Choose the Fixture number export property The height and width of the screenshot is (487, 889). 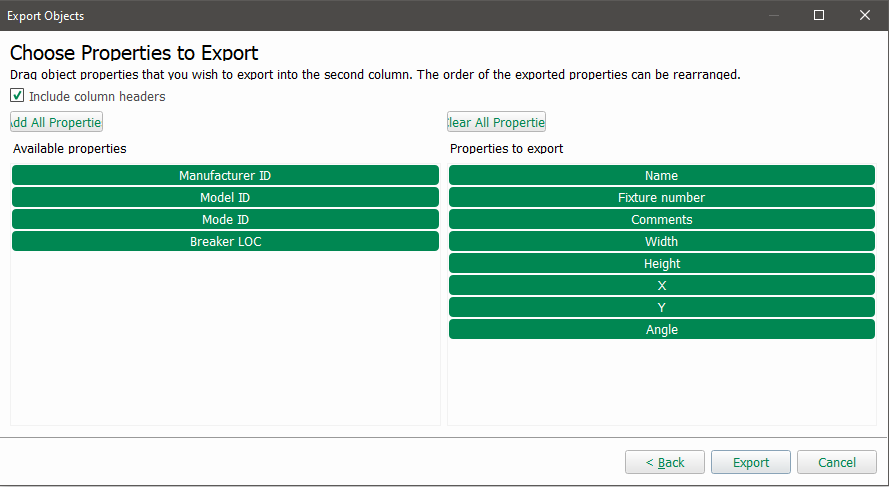click(x=661, y=197)
